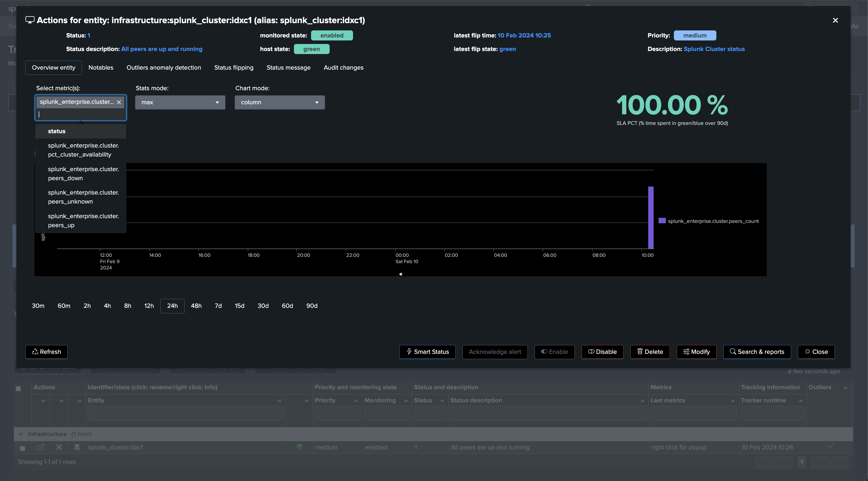Set time range to 15d
Image resolution: width=868 pixels, height=481 pixels.
click(x=240, y=306)
